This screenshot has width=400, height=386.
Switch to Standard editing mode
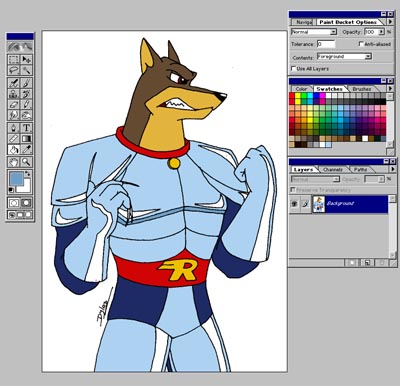pos(14,203)
